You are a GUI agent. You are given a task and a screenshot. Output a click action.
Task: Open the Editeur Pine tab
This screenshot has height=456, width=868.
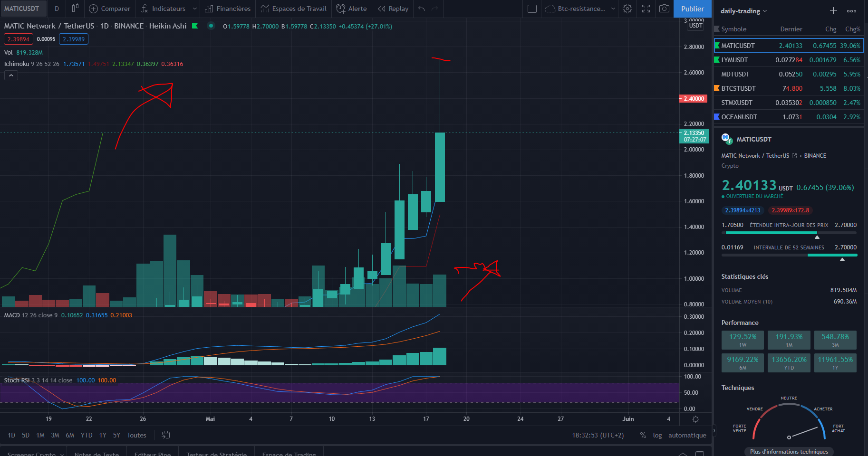click(153, 454)
